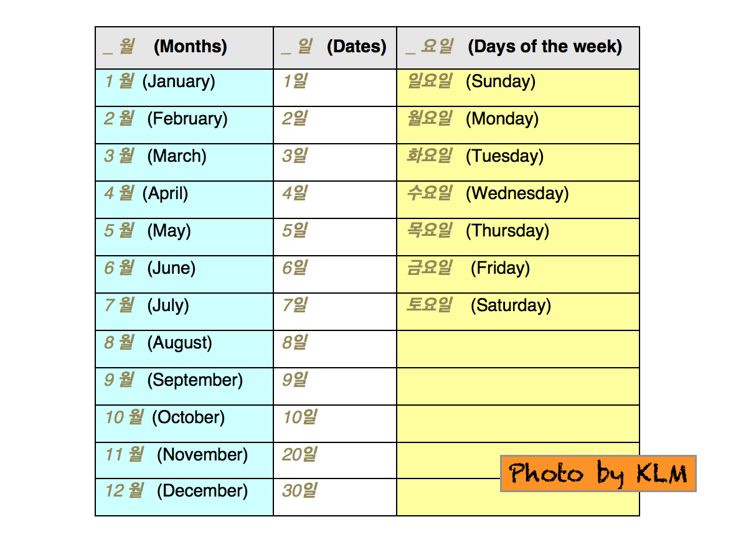The height and width of the screenshot is (560, 741).
Task: Select the 10일 date cell
Action: (x=335, y=423)
